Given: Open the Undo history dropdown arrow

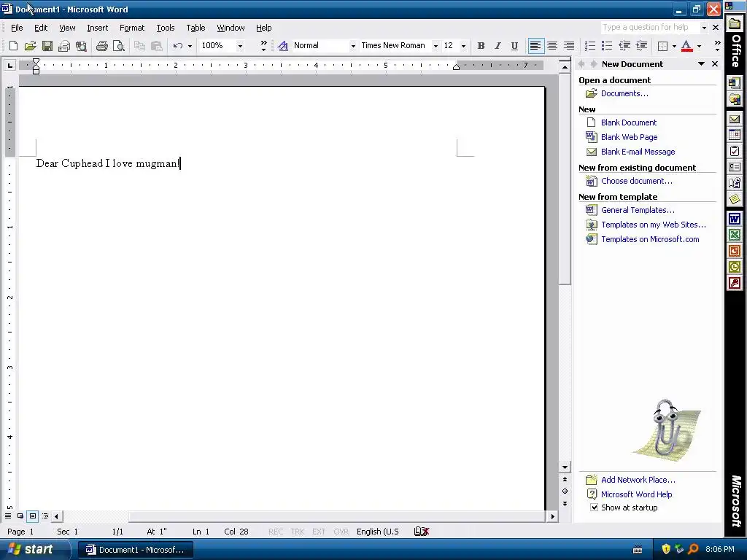Looking at the screenshot, I should [x=190, y=46].
